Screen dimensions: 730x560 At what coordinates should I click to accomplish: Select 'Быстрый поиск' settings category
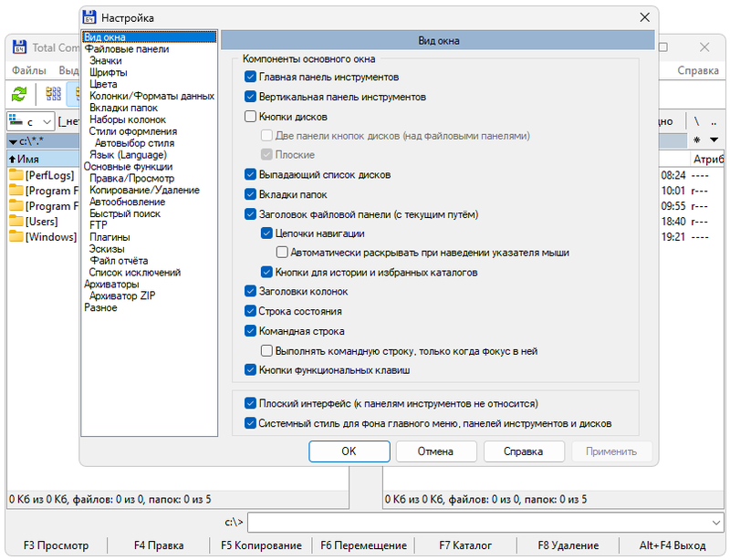tap(125, 213)
